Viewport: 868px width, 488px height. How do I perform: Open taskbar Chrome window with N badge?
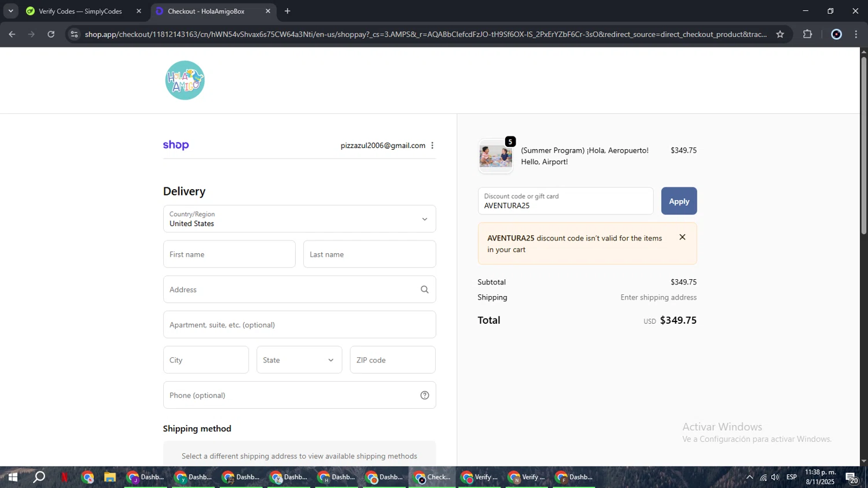tap(528, 477)
